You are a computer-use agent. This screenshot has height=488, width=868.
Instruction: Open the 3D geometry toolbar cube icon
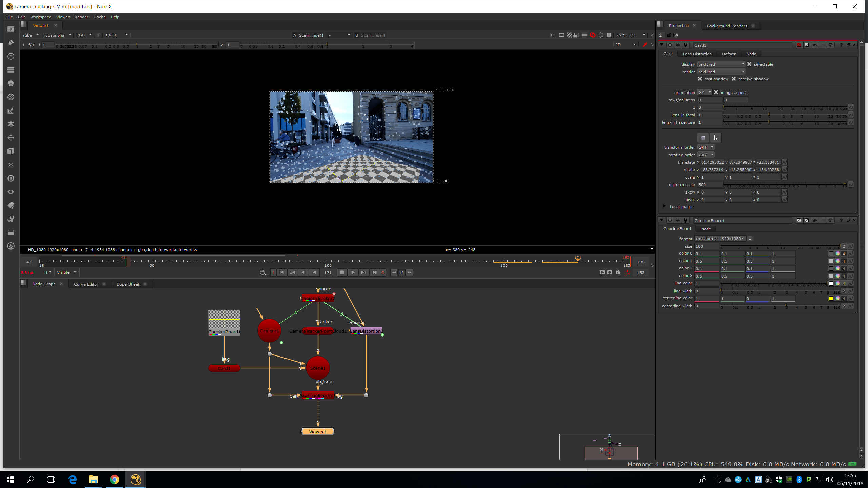pos(11,151)
